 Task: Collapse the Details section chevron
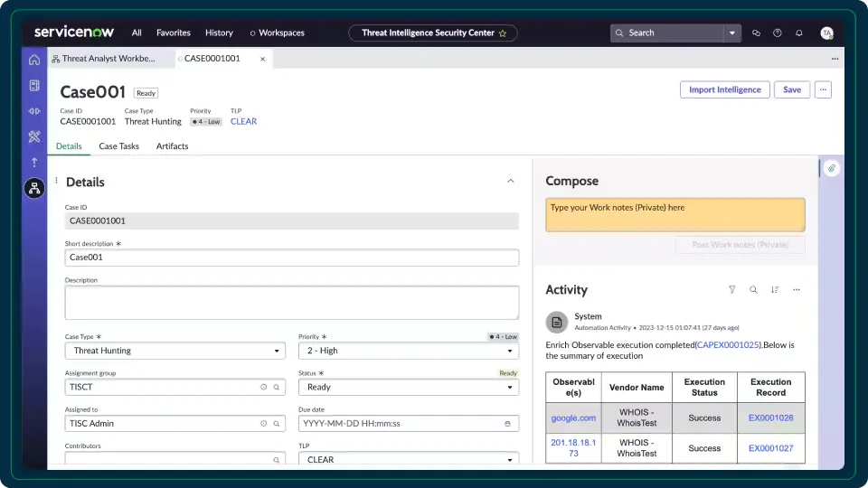(x=510, y=181)
